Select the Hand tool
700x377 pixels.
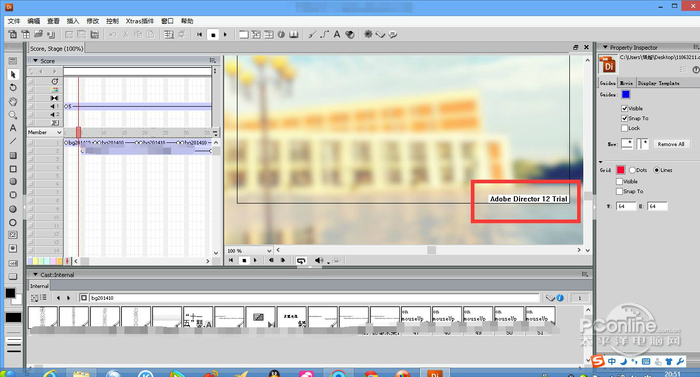coord(13,101)
